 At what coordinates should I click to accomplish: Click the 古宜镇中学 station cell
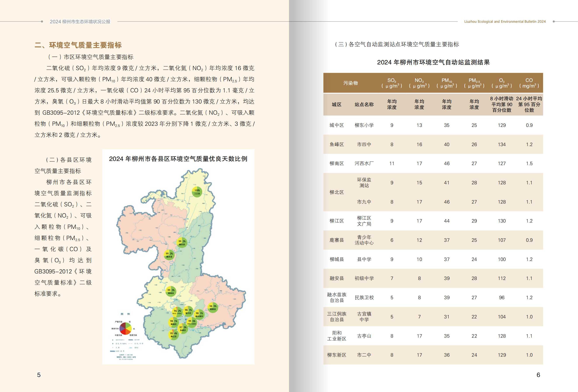point(364,317)
